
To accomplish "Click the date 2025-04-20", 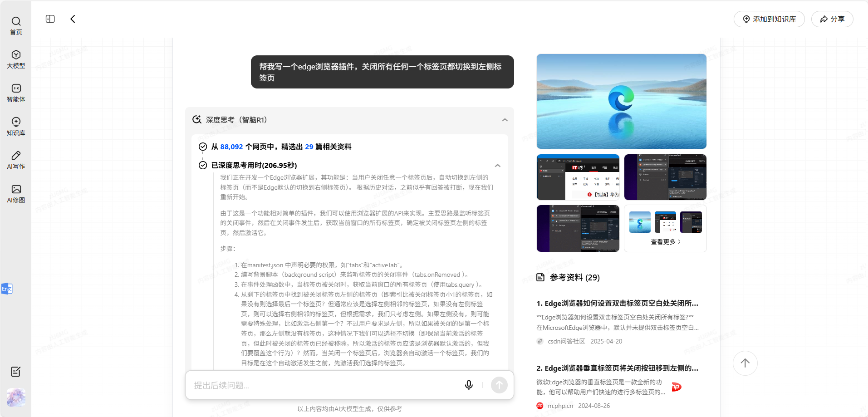I will (x=606, y=341).
